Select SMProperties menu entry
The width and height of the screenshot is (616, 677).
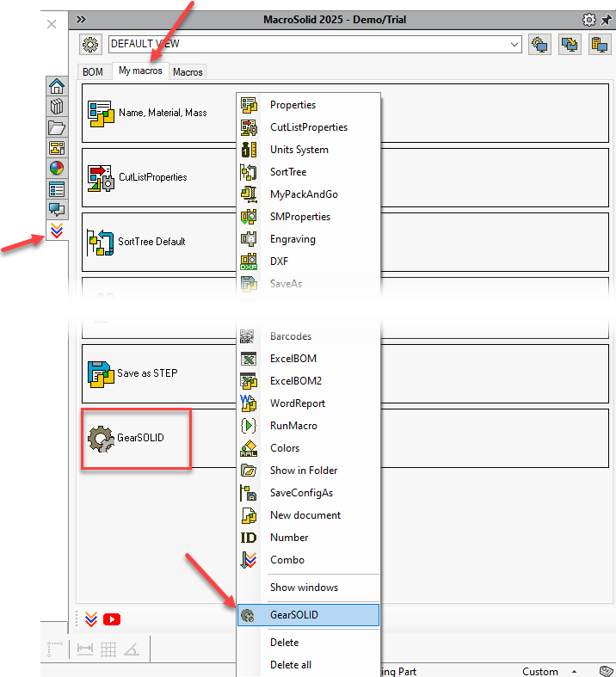[309, 217]
